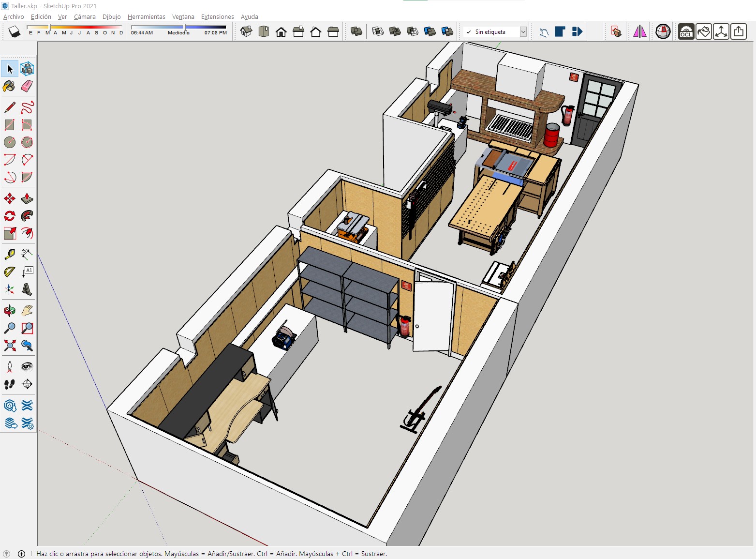756x559 pixels.
Task: Select the Move tool
Action: pyautogui.click(x=10, y=198)
